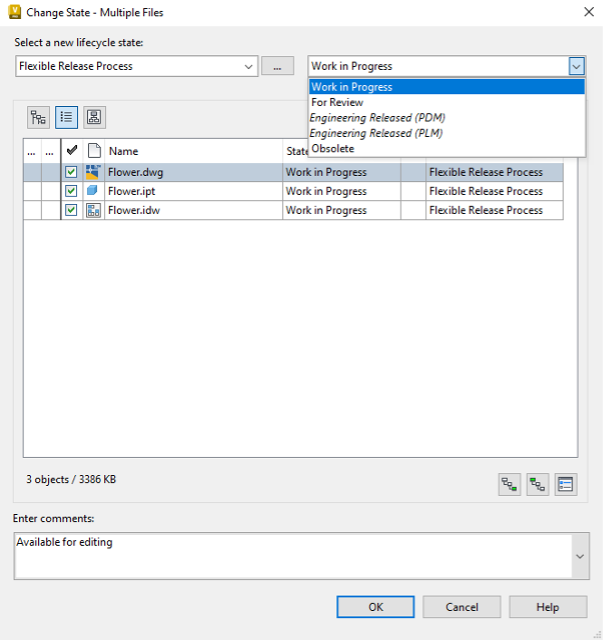Image resolution: width=604 pixels, height=640 pixels.
Task: Select the Flower.ipt file name
Action: 131,191
